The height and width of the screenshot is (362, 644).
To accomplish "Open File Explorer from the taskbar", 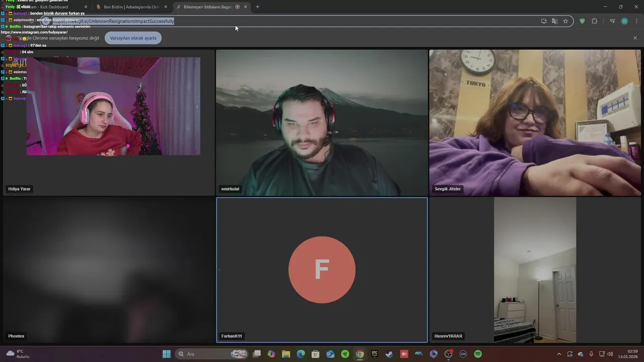I will pyautogui.click(x=286, y=354).
